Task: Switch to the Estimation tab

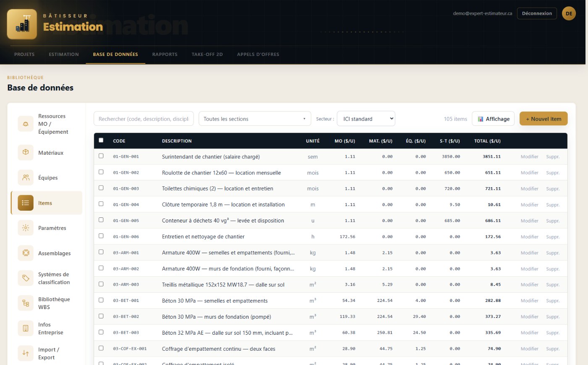Action: click(x=64, y=54)
